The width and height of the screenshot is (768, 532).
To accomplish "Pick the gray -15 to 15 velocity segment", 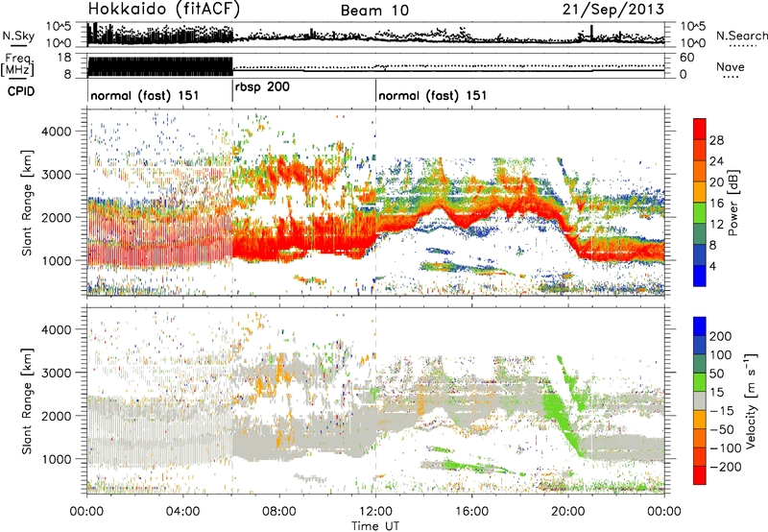I will click(x=700, y=400).
